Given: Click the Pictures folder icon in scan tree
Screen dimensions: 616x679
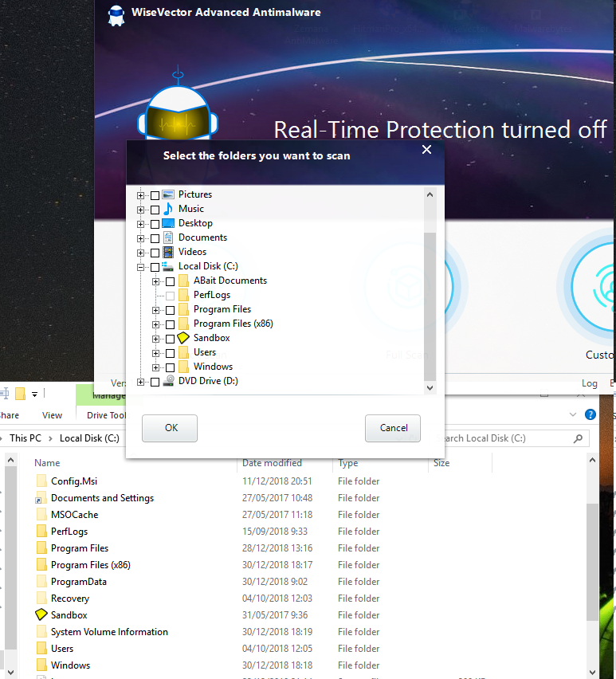Looking at the screenshot, I should click(x=168, y=194).
